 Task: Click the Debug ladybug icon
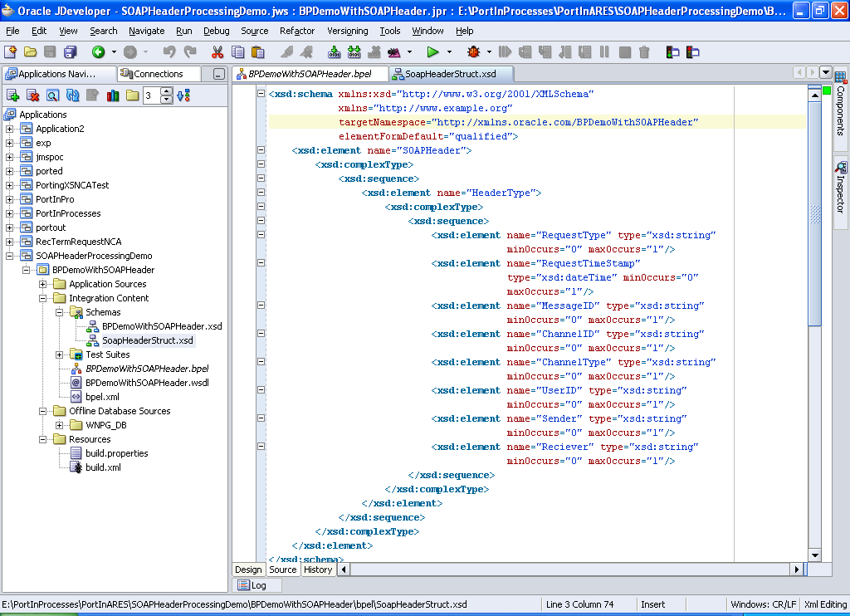[473, 52]
